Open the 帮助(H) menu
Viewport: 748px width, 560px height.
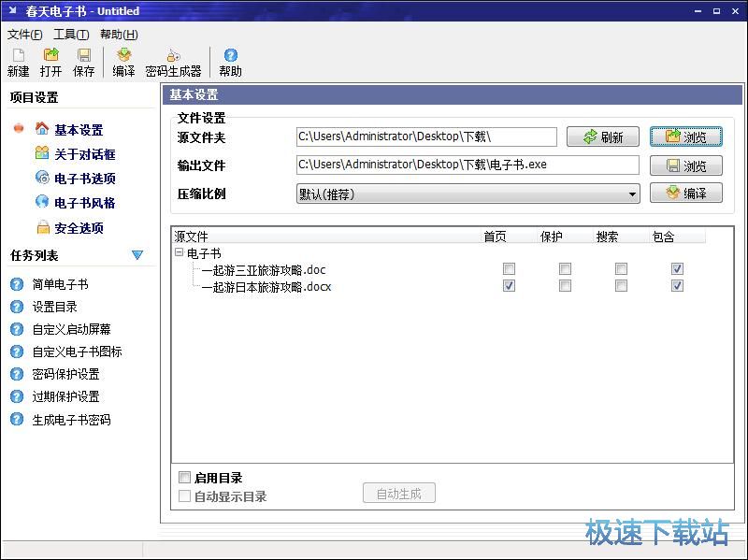(119, 35)
